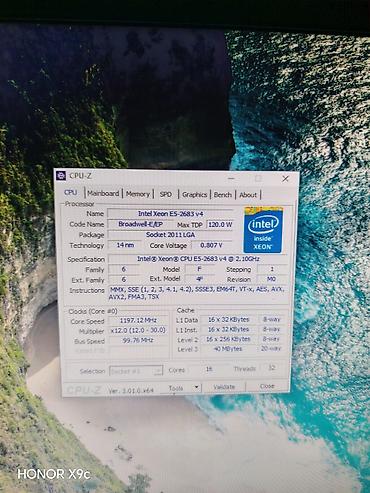Click the Level 3 20-way value
The width and height of the screenshot is (370, 493).
[271, 349]
